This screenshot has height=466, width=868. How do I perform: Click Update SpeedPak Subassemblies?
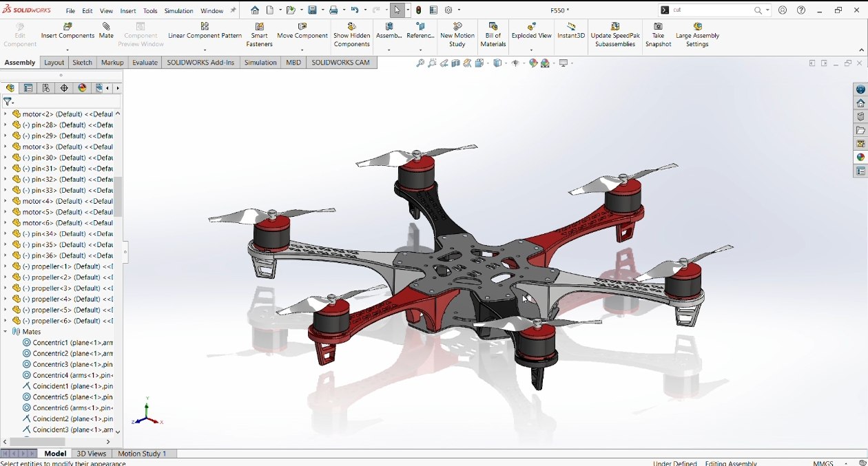click(616, 35)
